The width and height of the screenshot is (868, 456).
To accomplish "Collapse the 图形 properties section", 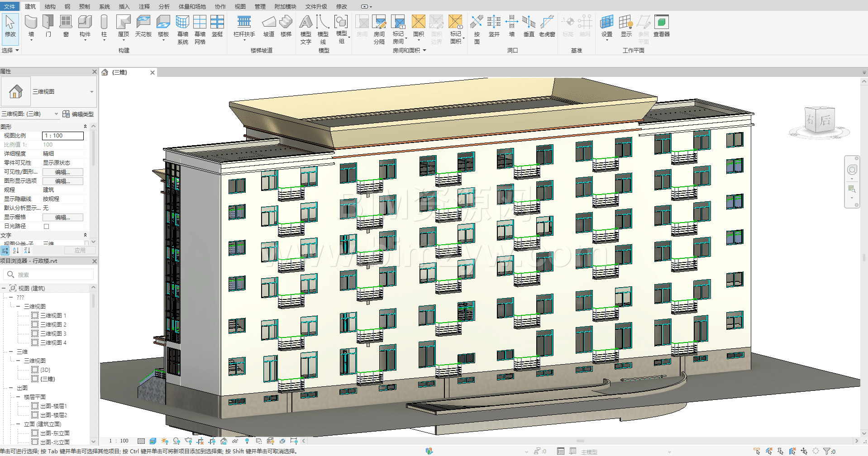I will pyautogui.click(x=85, y=127).
